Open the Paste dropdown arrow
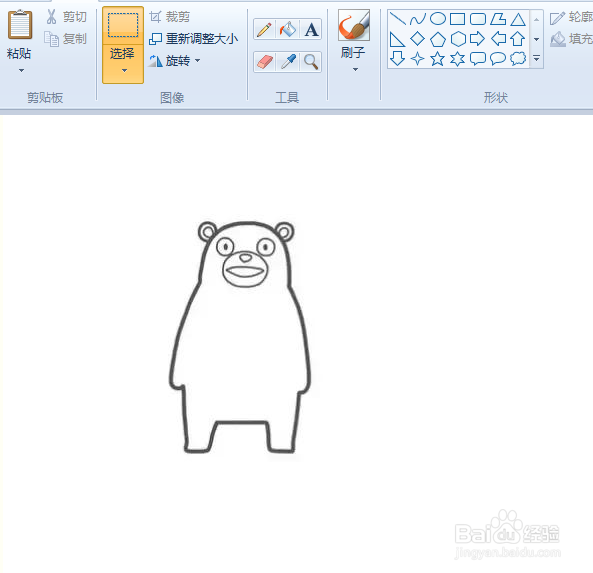593x573 pixels. pyautogui.click(x=21, y=70)
